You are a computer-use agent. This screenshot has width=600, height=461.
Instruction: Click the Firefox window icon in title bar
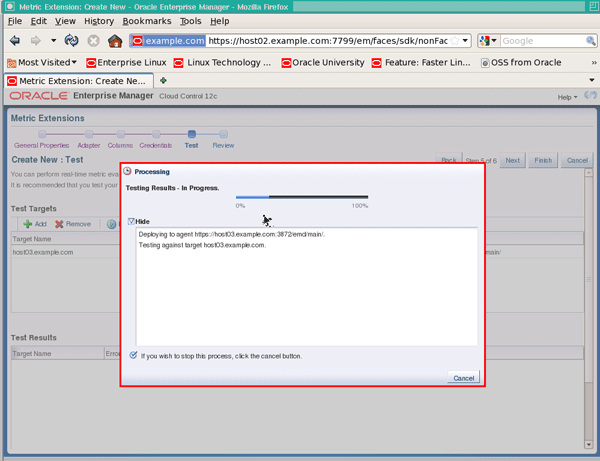[10, 7]
